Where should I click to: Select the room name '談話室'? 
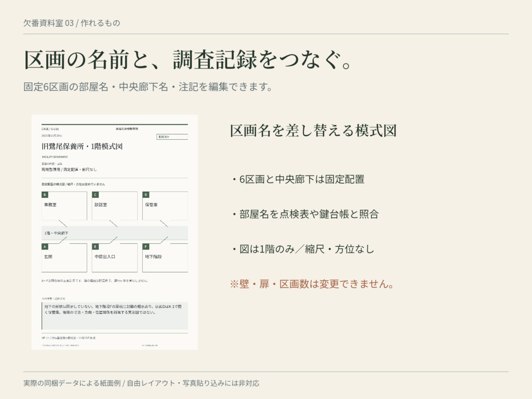click(x=101, y=205)
